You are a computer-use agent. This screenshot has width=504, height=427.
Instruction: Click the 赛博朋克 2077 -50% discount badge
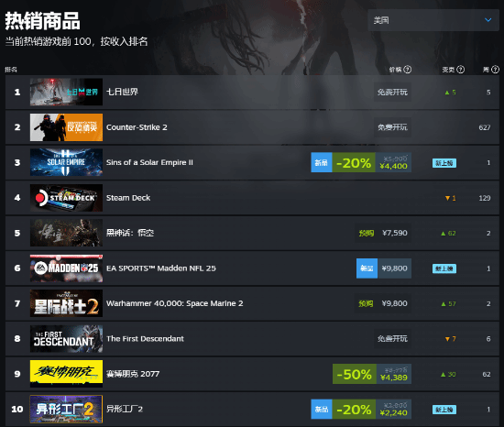(355, 374)
